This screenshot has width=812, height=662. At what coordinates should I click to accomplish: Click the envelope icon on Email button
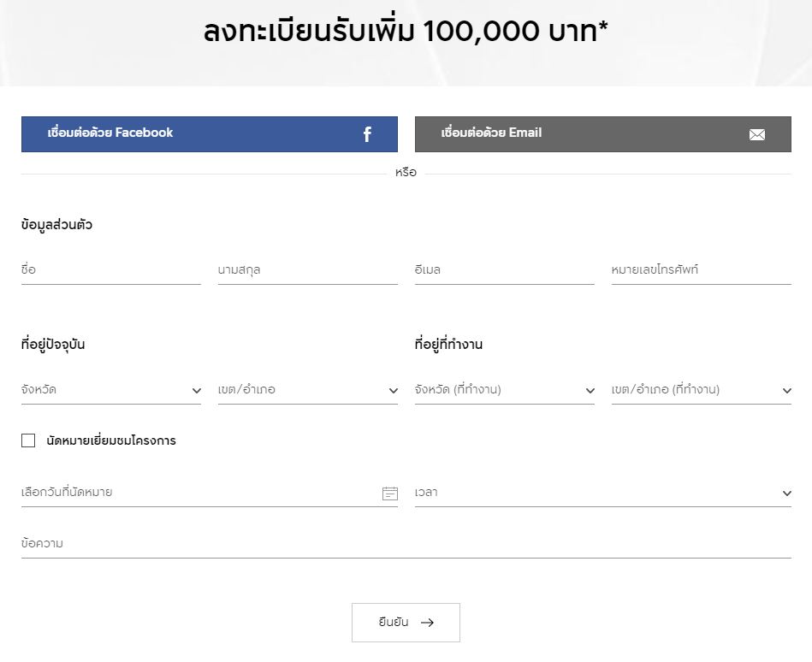coord(756,134)
